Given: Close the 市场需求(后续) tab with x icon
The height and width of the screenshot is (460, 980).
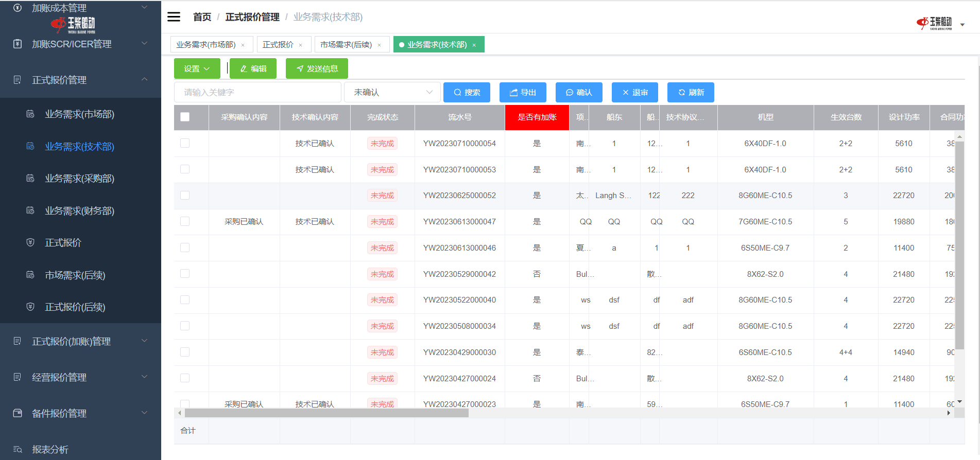Looking at the screenshot, I should [380, 45].
